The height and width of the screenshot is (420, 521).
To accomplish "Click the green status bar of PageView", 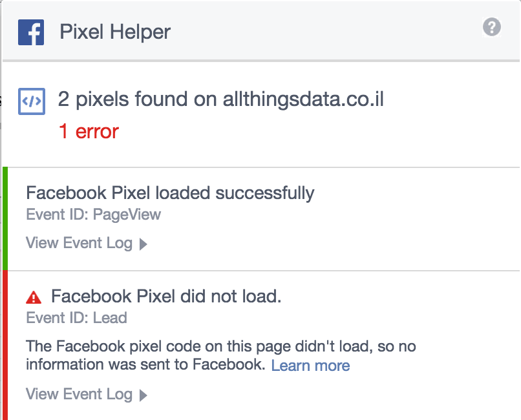I will [x=5, y=218].
